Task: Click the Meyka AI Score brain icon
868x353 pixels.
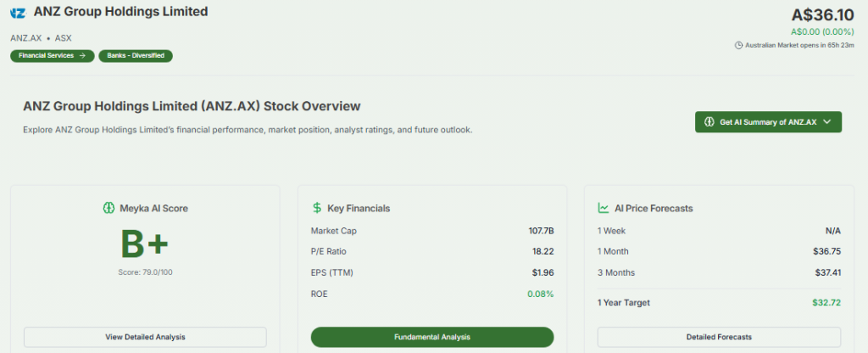Action: coord(108,208)
